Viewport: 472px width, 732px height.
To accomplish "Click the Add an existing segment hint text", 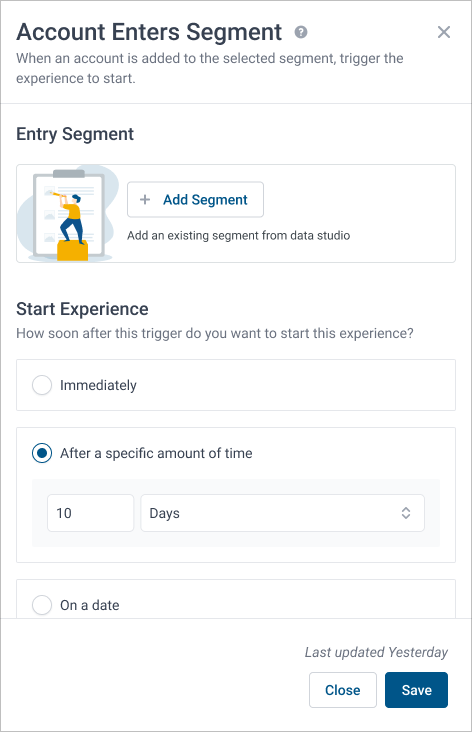I will tap(239, 235).
